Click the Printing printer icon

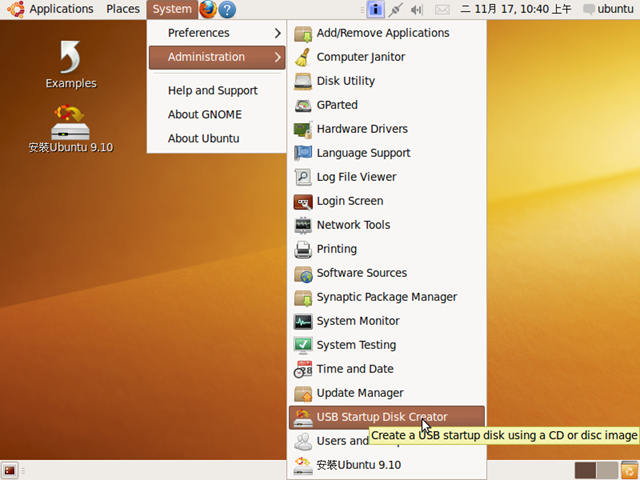click(x=303, y=249)
